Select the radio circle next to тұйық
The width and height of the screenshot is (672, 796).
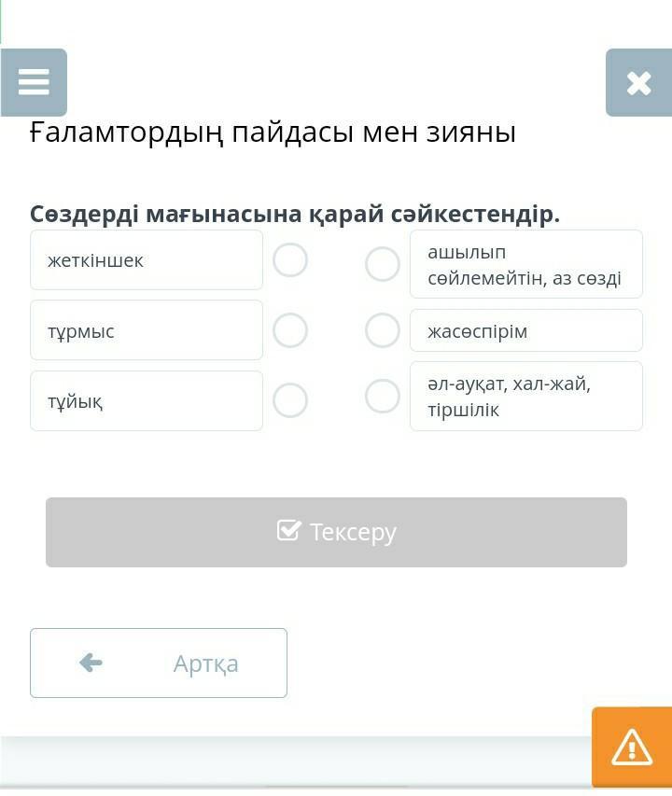point(290,400)
